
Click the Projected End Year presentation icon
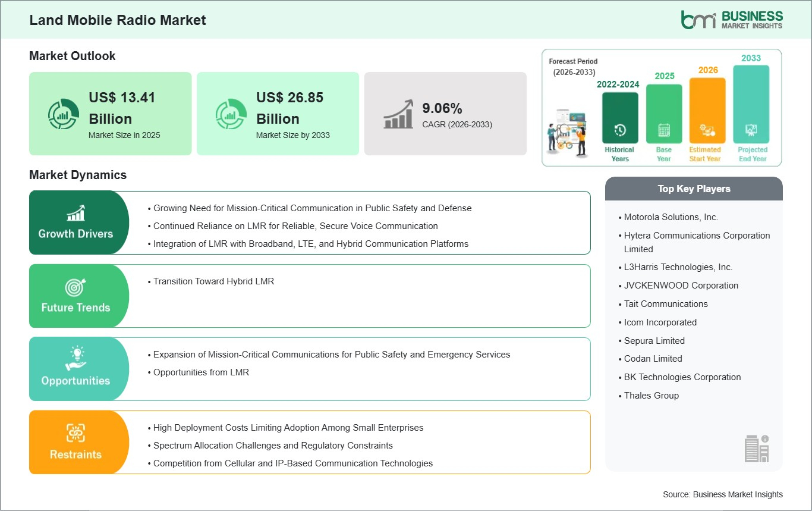(x=752, y=130)
